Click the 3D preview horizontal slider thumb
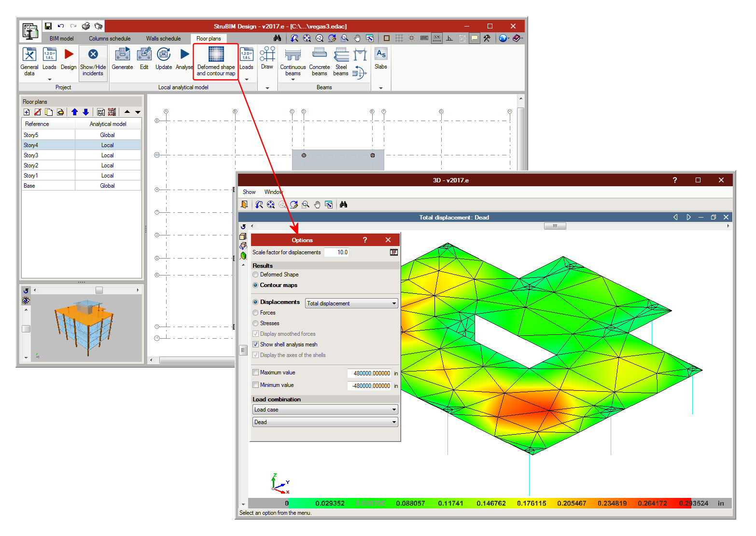Screen dimensions: 756x536 click(99, 290)
